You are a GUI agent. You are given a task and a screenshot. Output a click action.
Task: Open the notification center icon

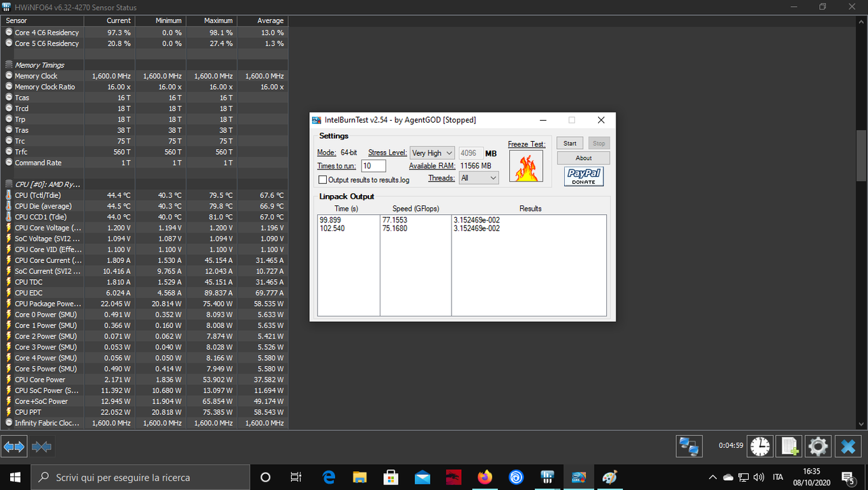coord(847,477)
